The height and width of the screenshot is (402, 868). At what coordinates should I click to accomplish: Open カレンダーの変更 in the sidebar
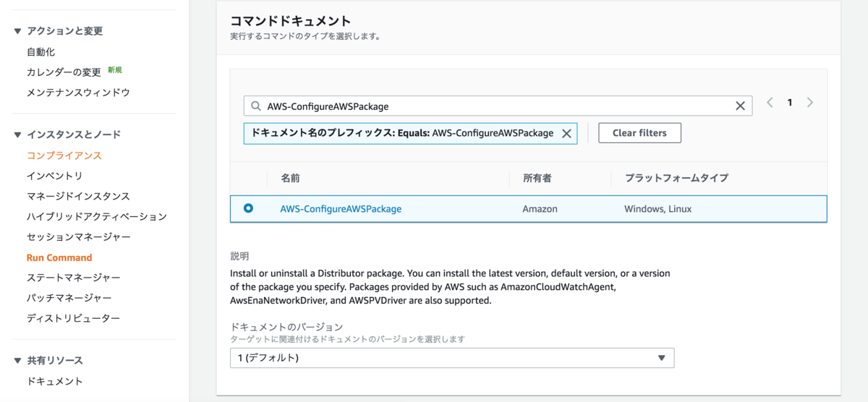pos(64,72)
